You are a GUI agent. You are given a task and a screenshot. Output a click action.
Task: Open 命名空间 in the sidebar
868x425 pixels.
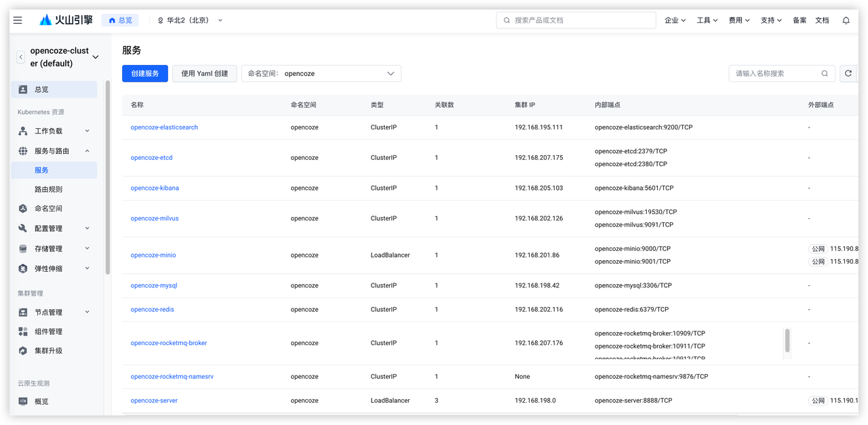(x=48, y=209)
